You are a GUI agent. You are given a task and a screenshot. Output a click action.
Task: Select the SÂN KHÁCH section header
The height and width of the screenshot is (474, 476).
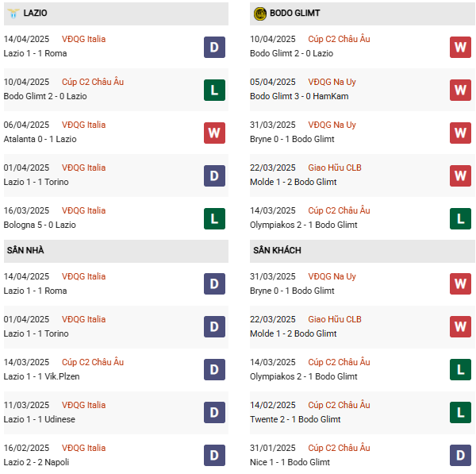point(277,251)
